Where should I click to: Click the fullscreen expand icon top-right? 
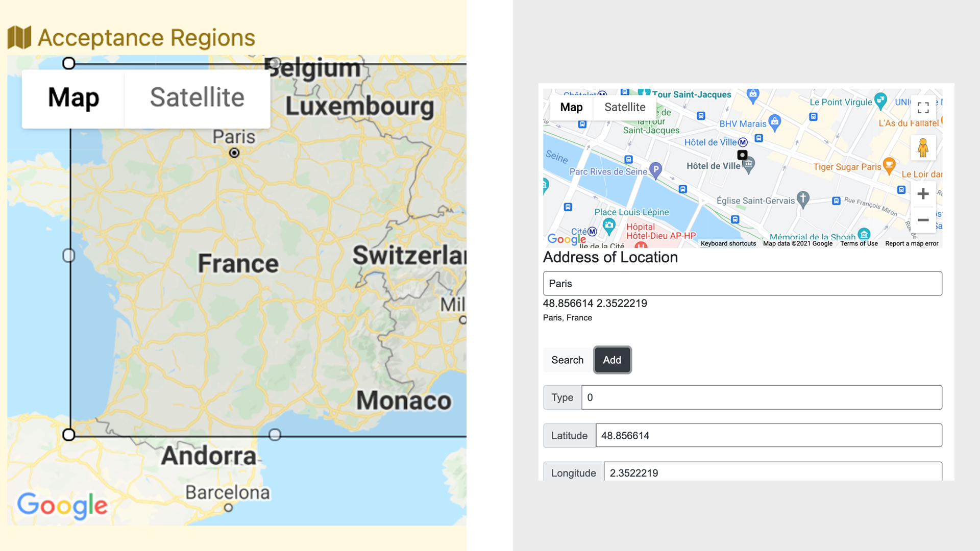point(923,108)
